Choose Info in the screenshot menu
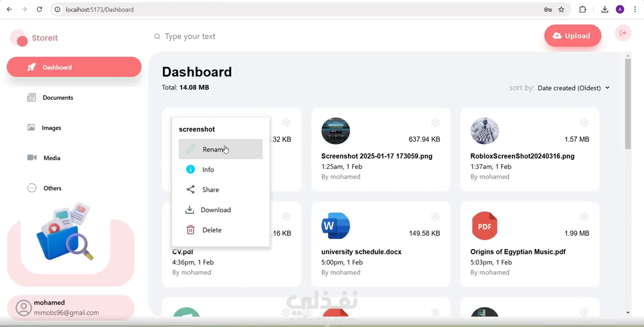 220,169
